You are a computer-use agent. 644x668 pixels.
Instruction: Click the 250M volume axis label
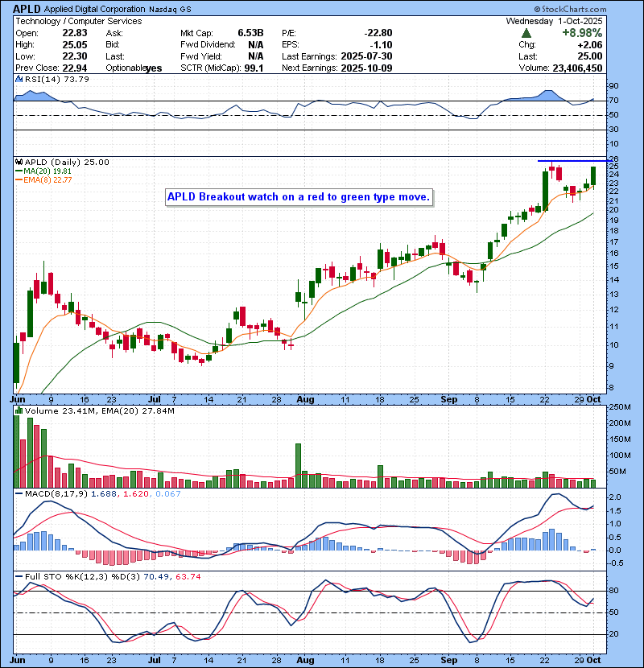[620, 407]
